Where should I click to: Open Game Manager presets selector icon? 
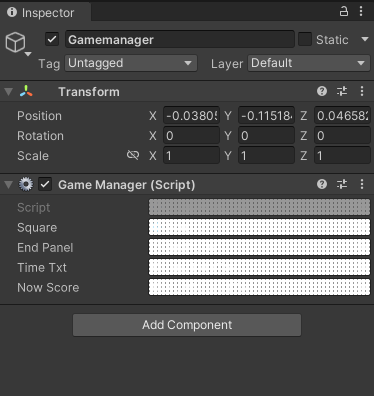pyautogui.click(x=342, y=184)
